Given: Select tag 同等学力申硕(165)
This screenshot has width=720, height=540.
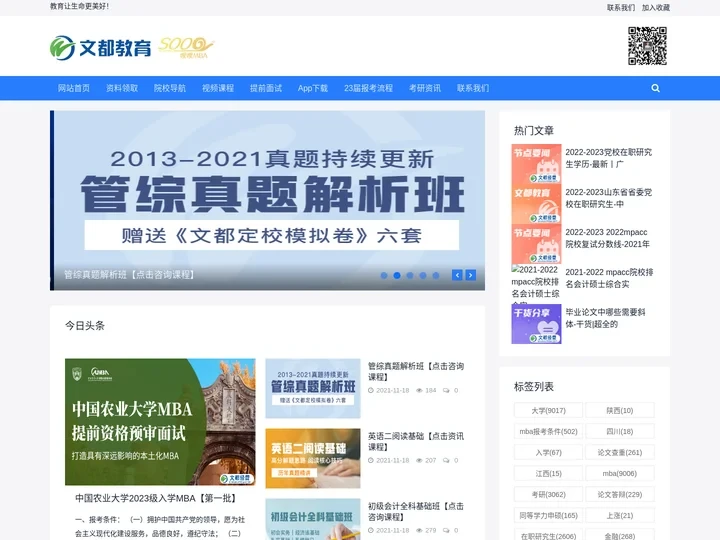Looking at the screenshot, I should click(548, 516).
